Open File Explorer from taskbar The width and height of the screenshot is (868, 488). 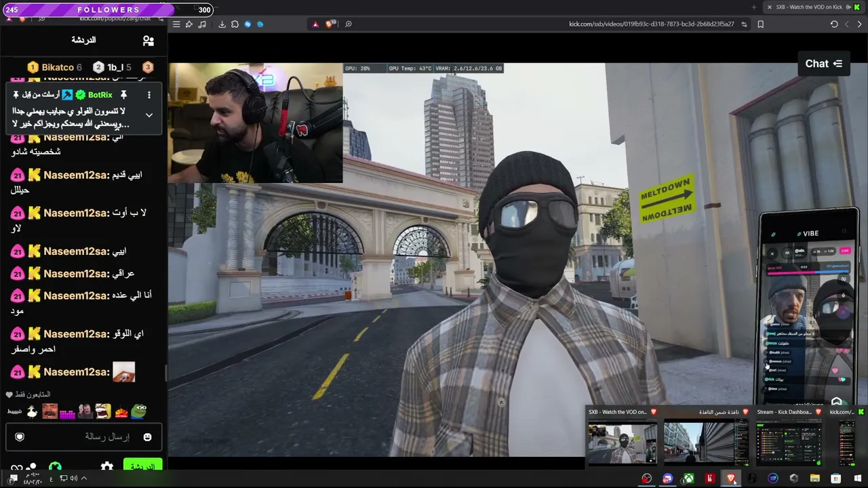(814, 479)
